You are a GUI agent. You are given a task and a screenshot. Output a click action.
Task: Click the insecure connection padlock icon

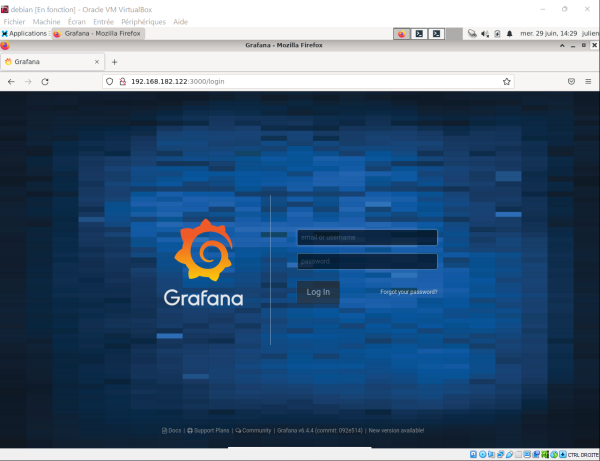pyautogui.click(x=122, y=81)
